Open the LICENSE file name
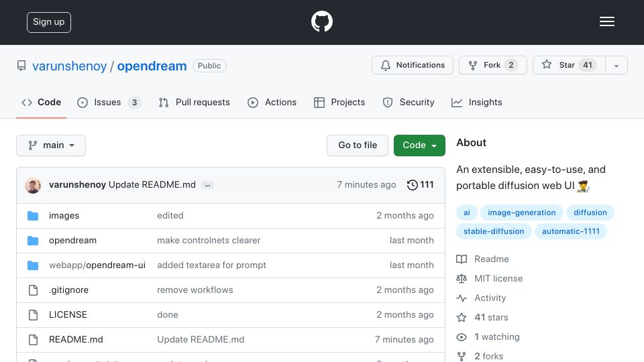The height and width of the screenshot is (362, 644). [x=68, y=315]
